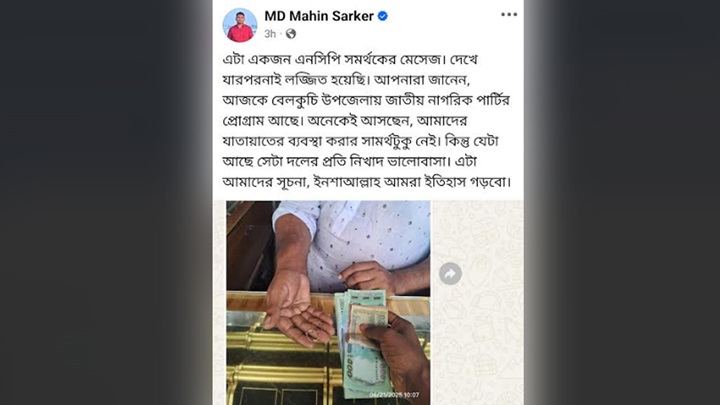Click the first line of post text
720x405 pixels.
tap(350, 60)
